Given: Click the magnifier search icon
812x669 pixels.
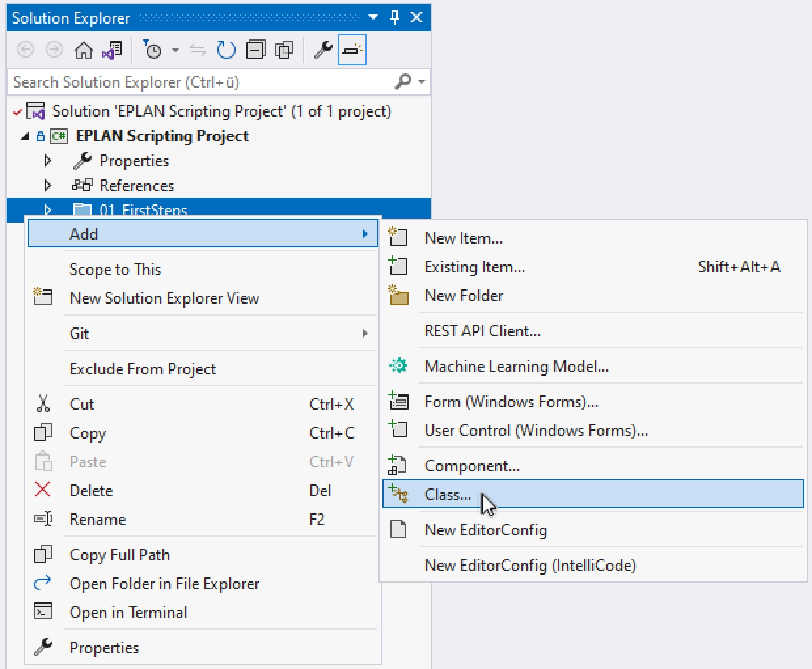Looking at the screenshot, I should tap(403, 82).
